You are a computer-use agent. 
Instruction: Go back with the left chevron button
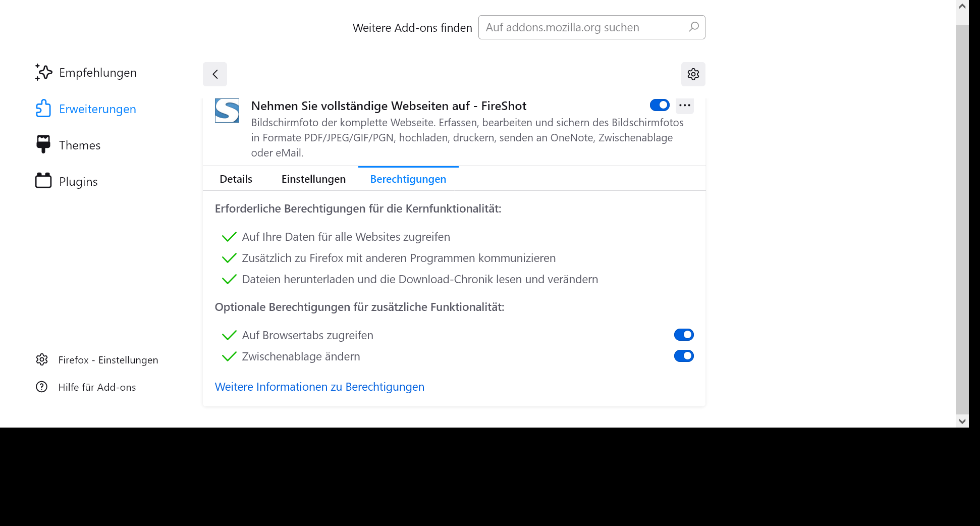(x=215, y=74)
